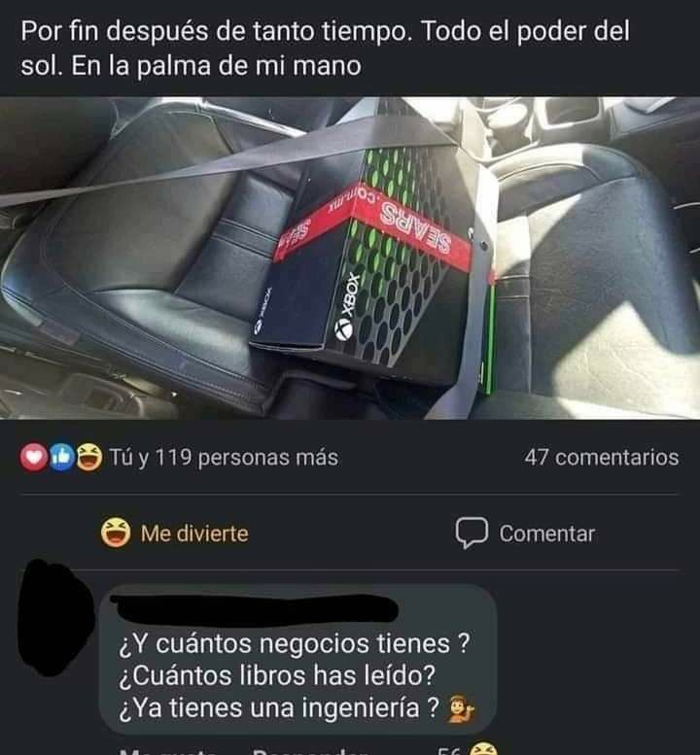The image size is (700, 755).
Task: Open the commenter's blacked-out profile picture
Action: 54,618
